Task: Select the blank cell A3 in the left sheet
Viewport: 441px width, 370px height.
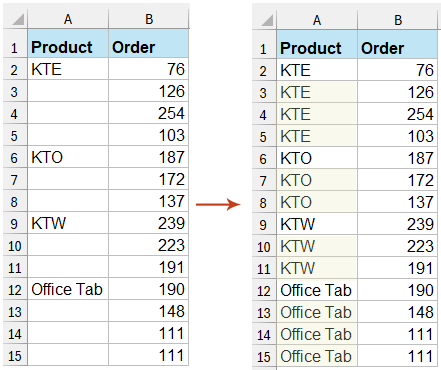Action: click(68, 91)
